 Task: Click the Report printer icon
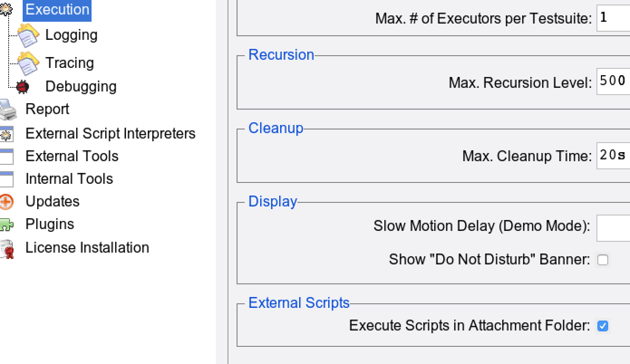click(8, 110)
